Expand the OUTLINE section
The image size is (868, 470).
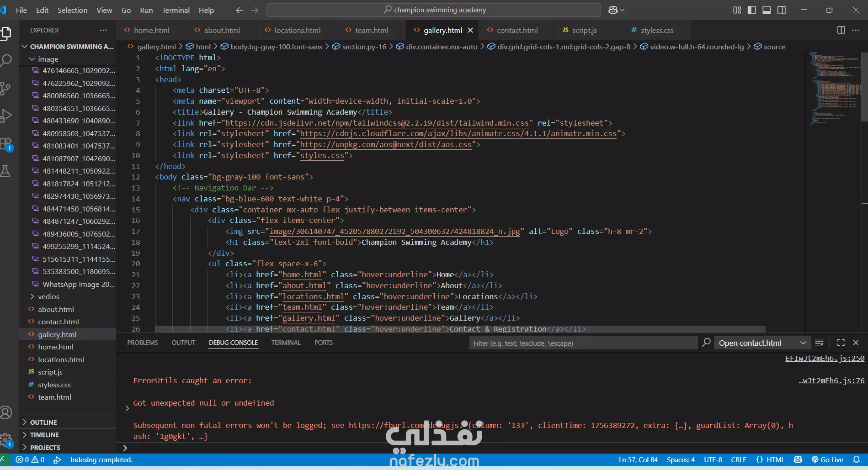point(67,422)
